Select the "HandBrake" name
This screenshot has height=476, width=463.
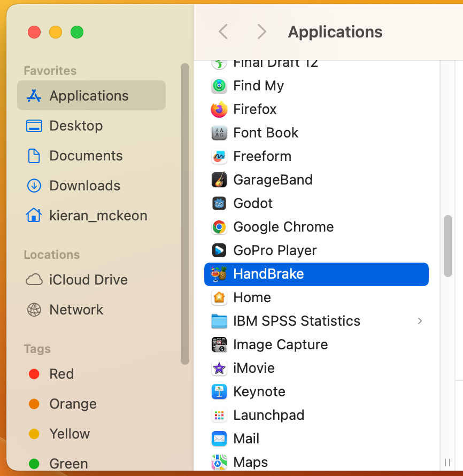pos(268,274)
